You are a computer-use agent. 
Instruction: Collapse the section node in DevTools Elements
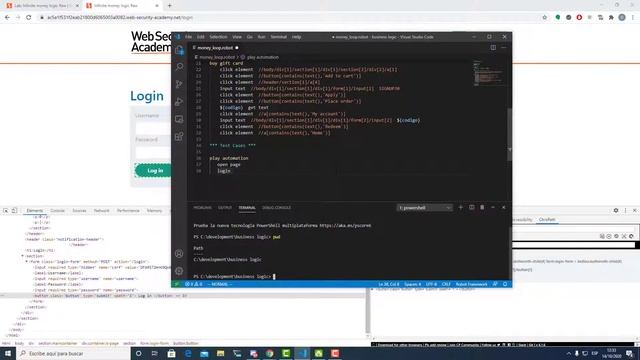[x=22, y=256]
